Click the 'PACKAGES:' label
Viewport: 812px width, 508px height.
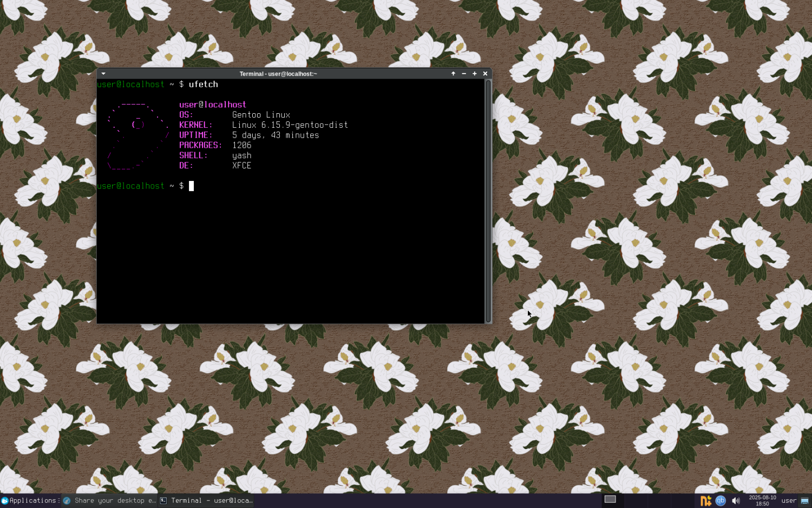point(201,145)
